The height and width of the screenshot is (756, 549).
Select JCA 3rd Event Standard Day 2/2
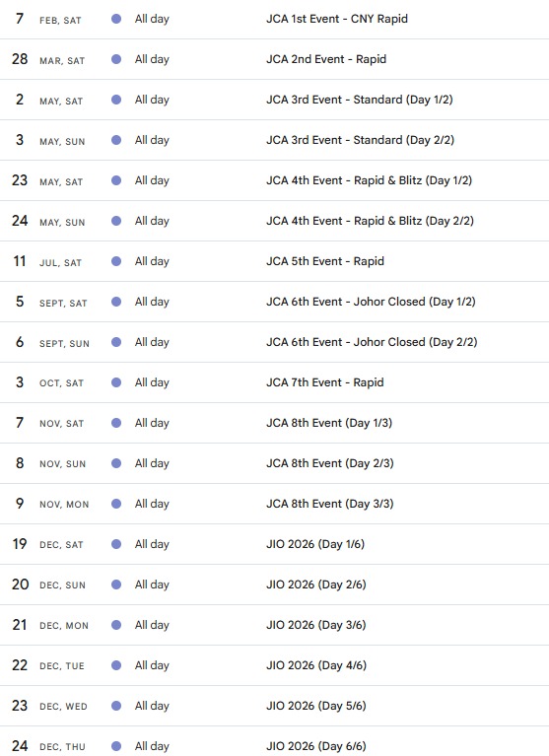pyautogui.click(x=360, y=140)
